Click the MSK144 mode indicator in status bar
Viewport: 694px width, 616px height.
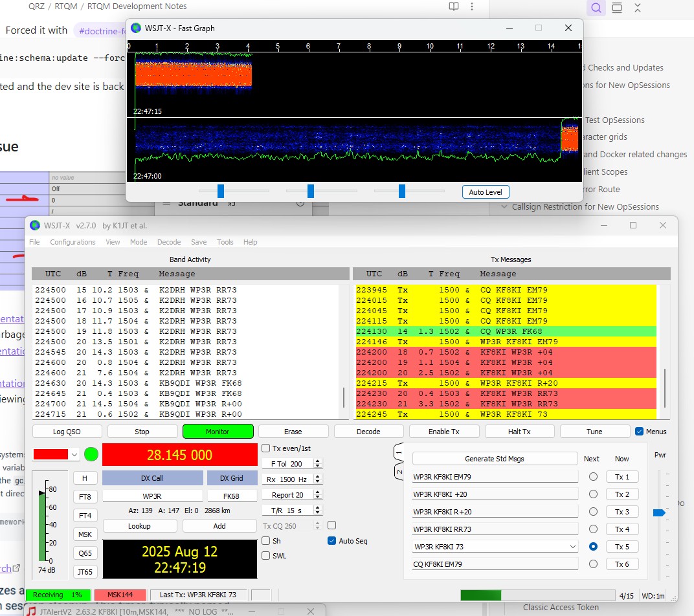pos(120,595)
